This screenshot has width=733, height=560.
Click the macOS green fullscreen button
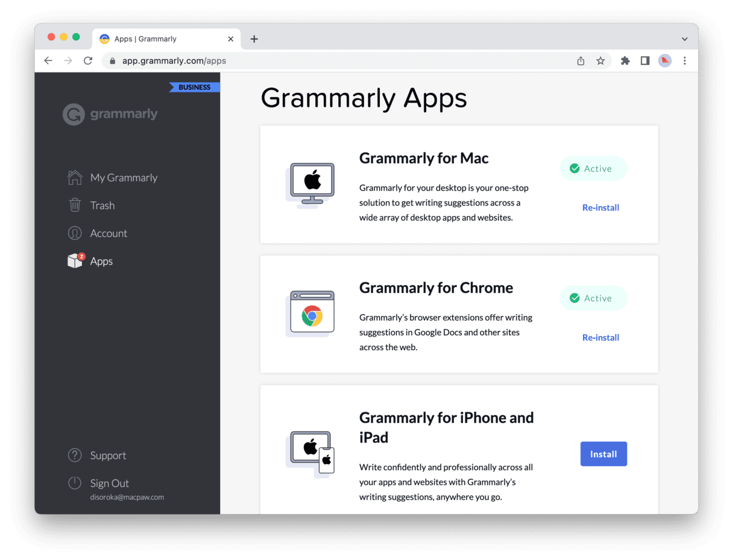(x=76, y=37)
